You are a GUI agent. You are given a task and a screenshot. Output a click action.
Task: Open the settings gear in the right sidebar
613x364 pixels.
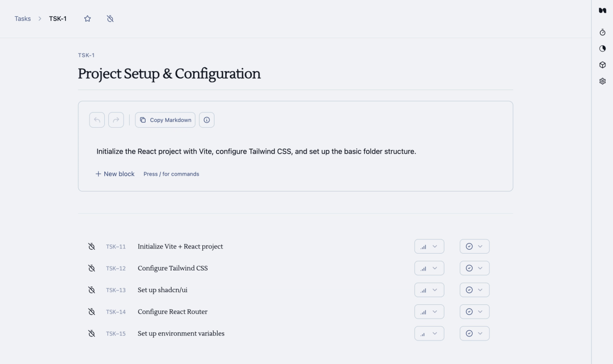602,81
